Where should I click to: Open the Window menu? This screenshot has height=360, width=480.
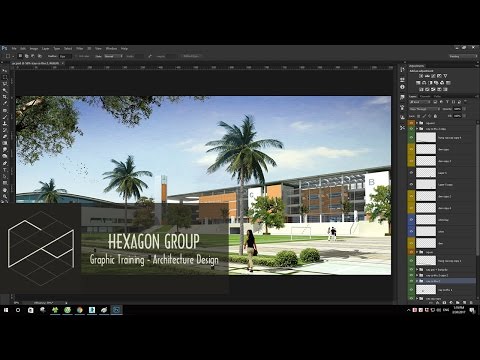[x=111, y=48]
